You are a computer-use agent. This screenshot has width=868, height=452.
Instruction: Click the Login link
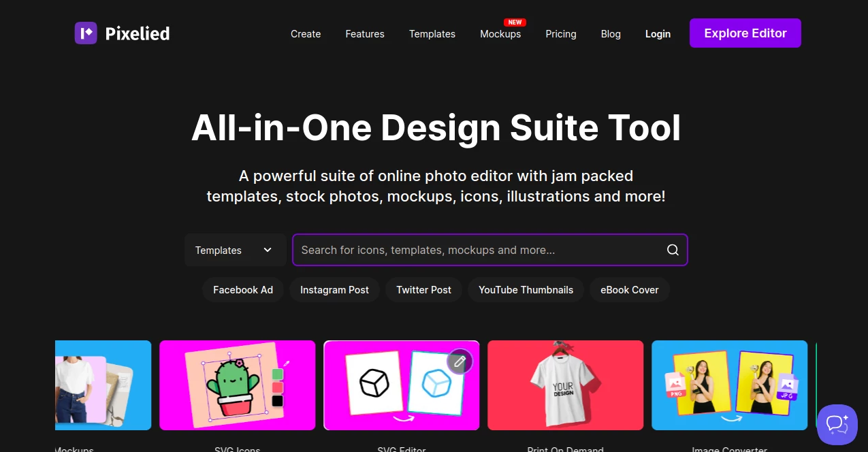pos(658,34)
